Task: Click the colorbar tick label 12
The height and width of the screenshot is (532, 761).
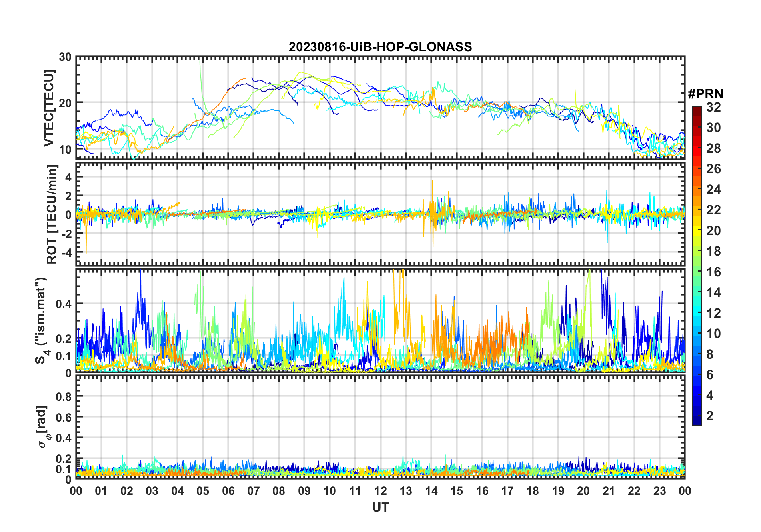Action: coord(713,313)
